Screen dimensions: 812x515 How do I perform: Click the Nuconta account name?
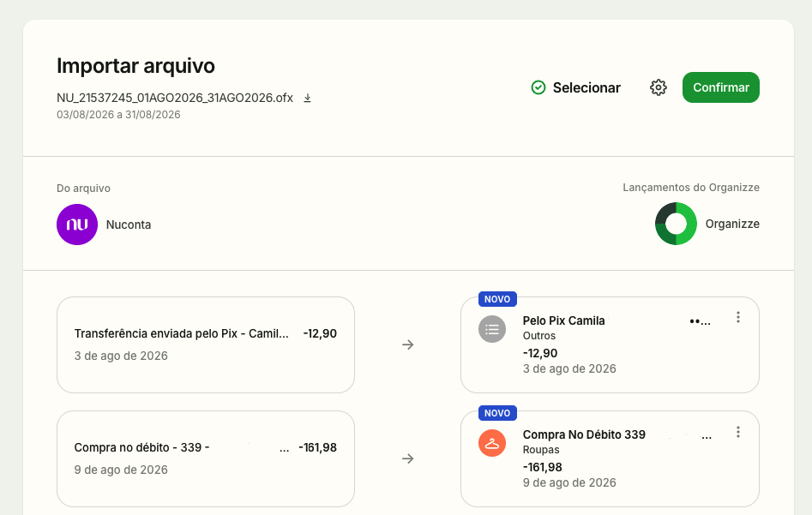click(x=129, y=225)
